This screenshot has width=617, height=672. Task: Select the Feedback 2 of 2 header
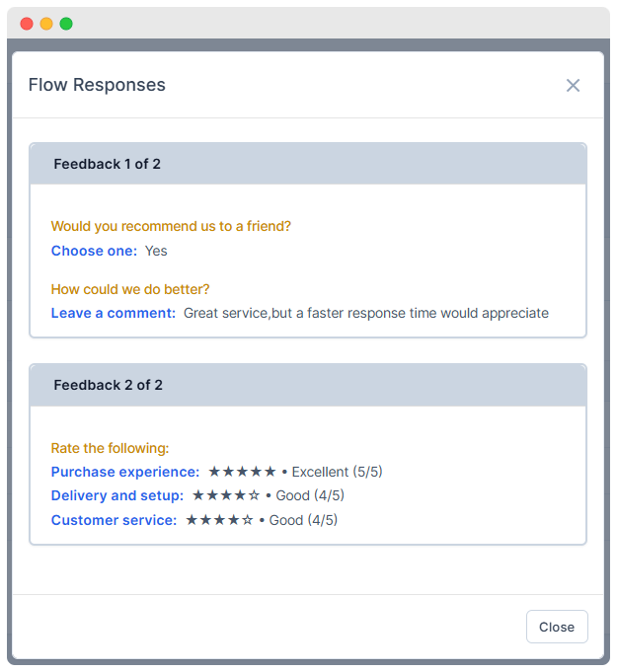[x=108, y=385]
